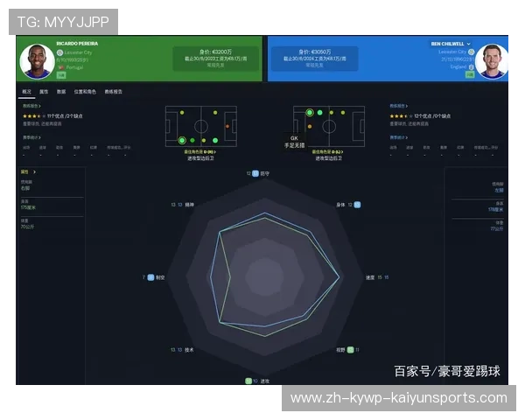Screen dimensions: 525x420
Task: Click the England crest icon
Action: (472, 66)
